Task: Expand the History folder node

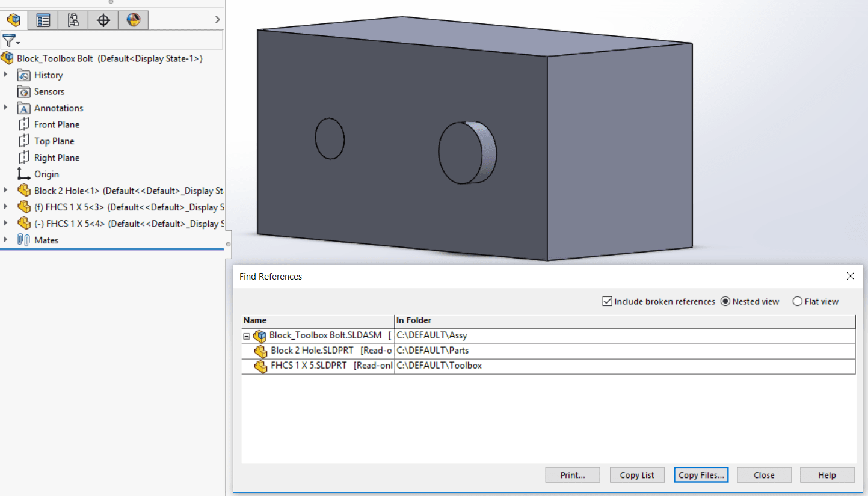Action: coord(6,75)
